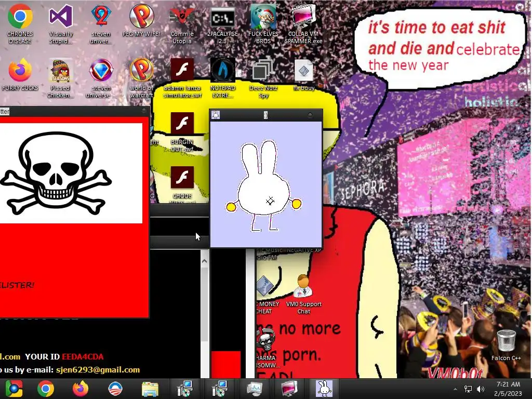
Task: Launch the Visually Stupid Visual Studio shortcut
Action: coord(61,24)
